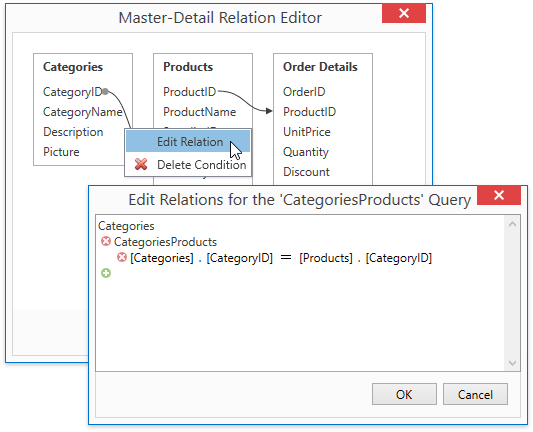Screen dimensions: 533x432
Task: Select [Products] table name in condition
Action: pyautogui.click(x=326, y=258)
